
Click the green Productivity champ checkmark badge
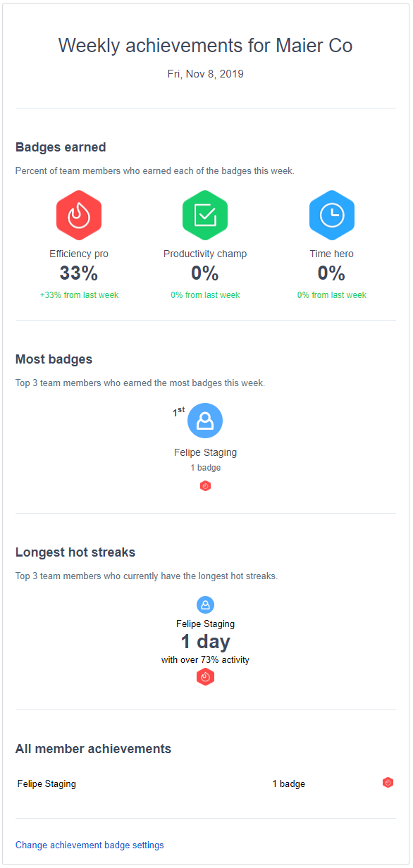205,215
